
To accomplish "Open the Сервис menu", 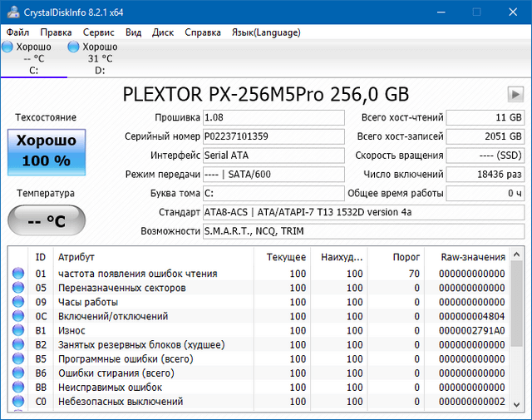I will pos(99,32).
